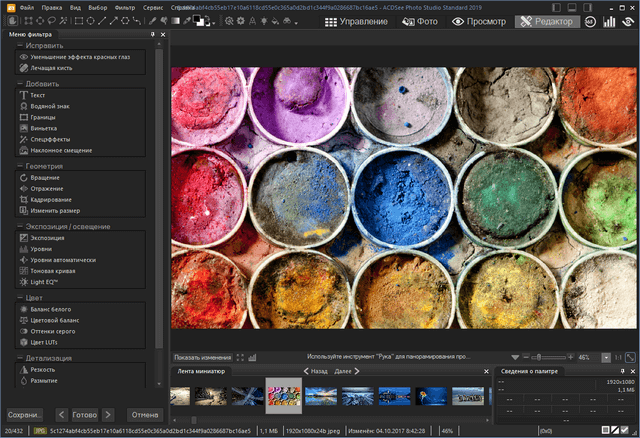Open Баланс белого white balance
Screen dimensions: 640x438
(x=52, y=309)
